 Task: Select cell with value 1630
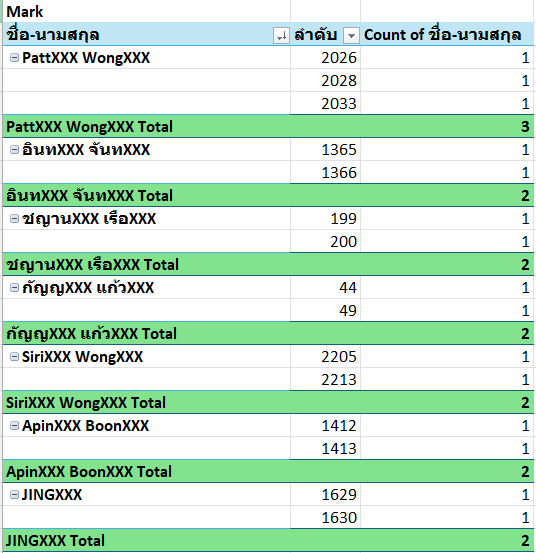(325, 517)
